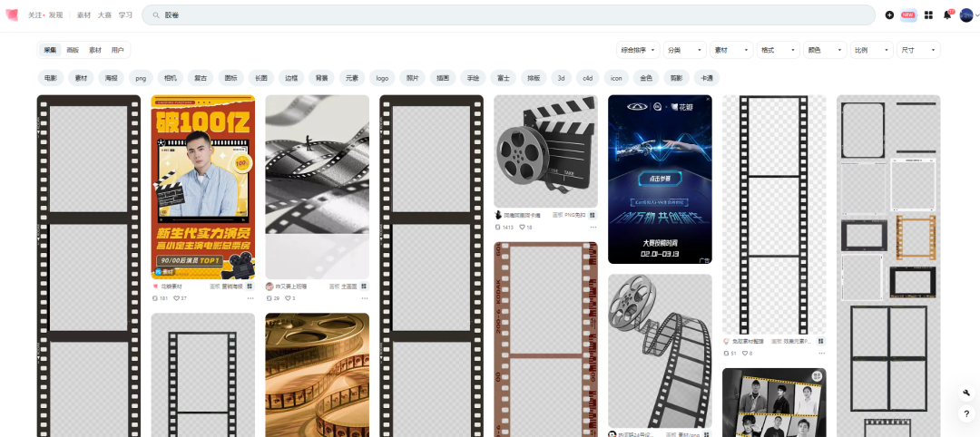Screen dimensions: 980x437
Task: Click the black plus upload icon
Action: (889, 15)
